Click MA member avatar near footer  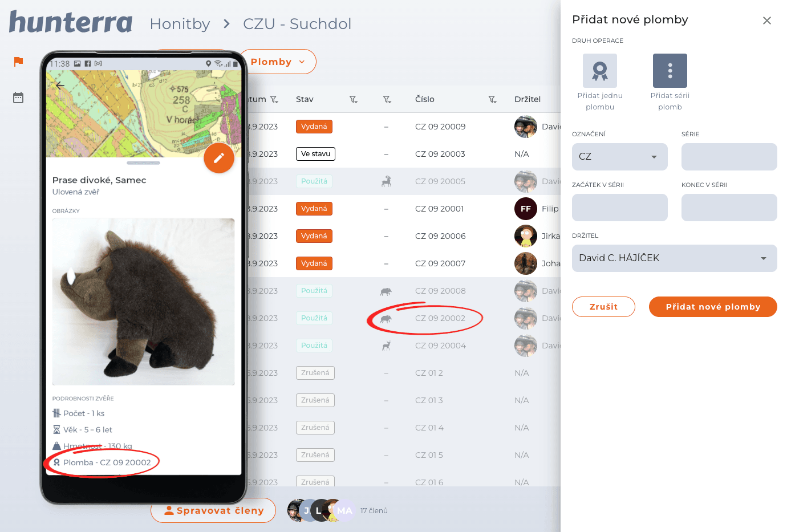pos(344,510)
